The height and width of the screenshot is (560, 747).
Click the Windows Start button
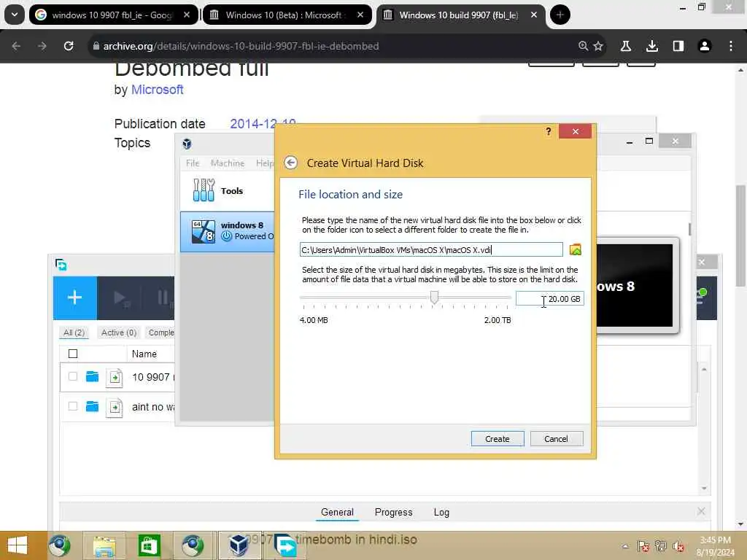18,545
